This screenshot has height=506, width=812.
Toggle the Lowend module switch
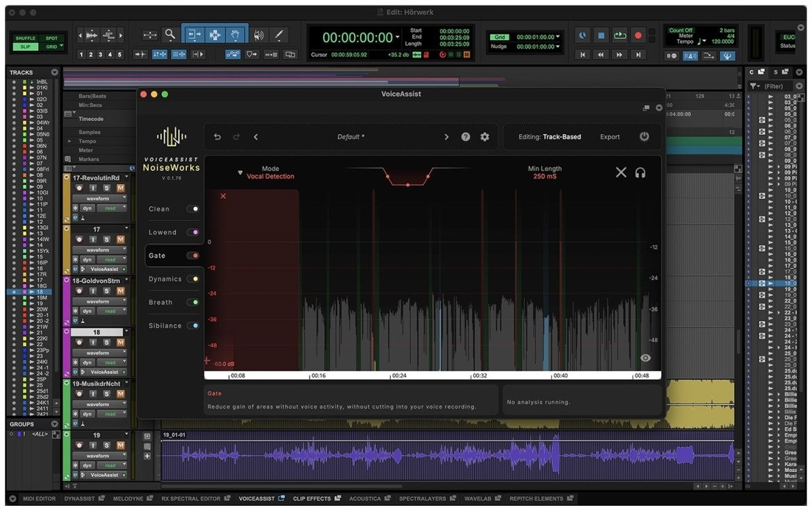193,232
